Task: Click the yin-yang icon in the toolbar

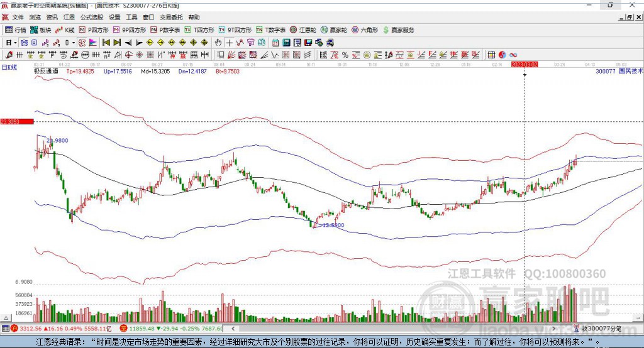Action: click(502, 55)
